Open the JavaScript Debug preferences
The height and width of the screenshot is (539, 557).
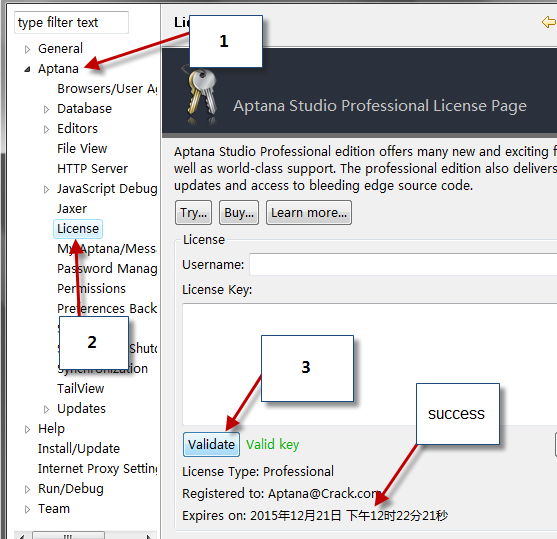tap(107, 189)
